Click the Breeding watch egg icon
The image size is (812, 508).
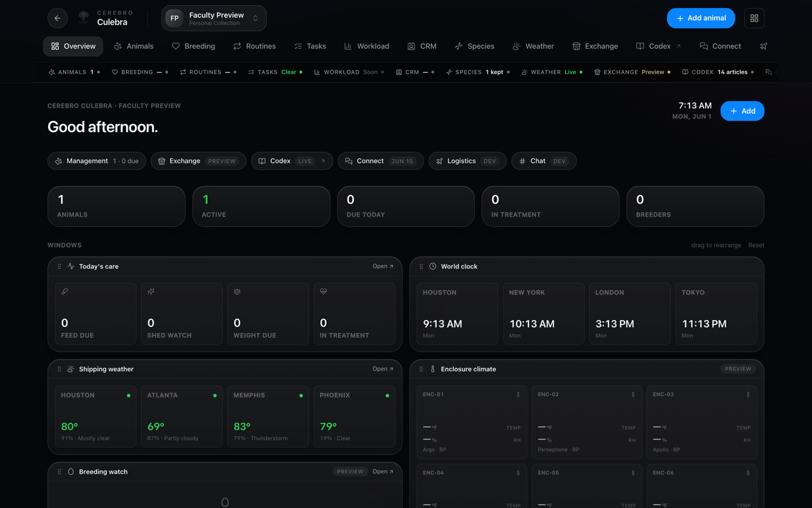tap(71, 472)
